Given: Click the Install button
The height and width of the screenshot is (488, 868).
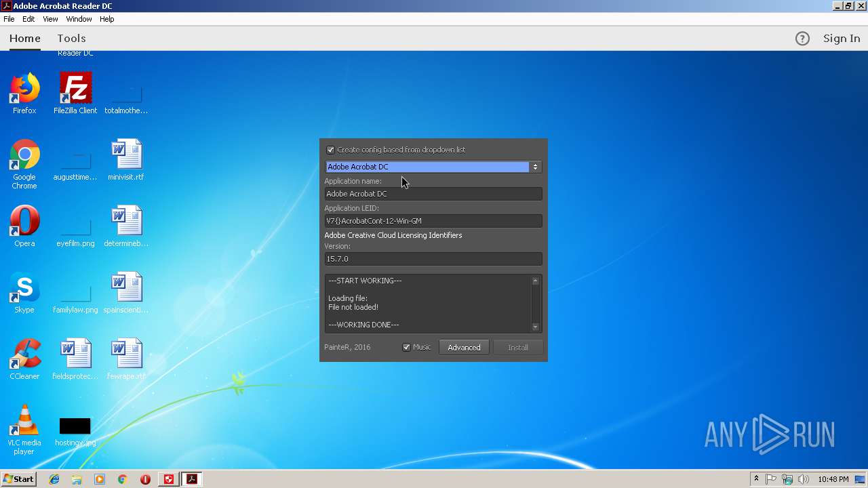Looking at the screenshot, I should pos(518,347).
